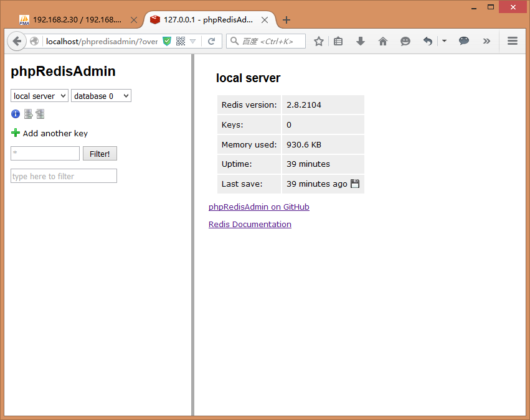Click the 'Keys:' label cell
This screenshot has width=530, height=420.
pos(249,124)
